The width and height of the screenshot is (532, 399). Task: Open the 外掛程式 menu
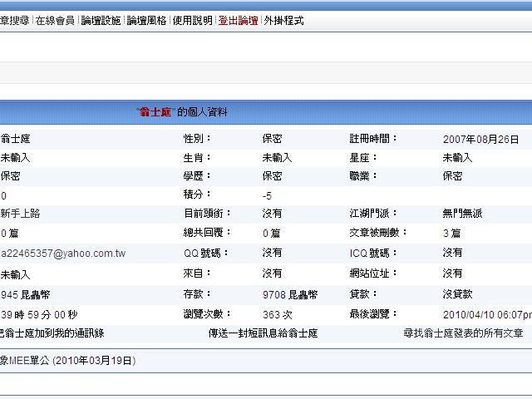coord(283,21)
